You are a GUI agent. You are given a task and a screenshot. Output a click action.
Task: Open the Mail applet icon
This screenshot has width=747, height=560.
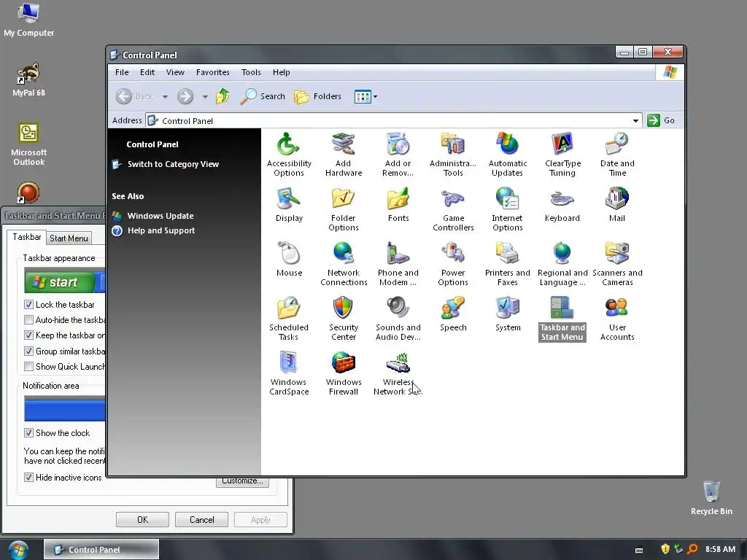617,198
